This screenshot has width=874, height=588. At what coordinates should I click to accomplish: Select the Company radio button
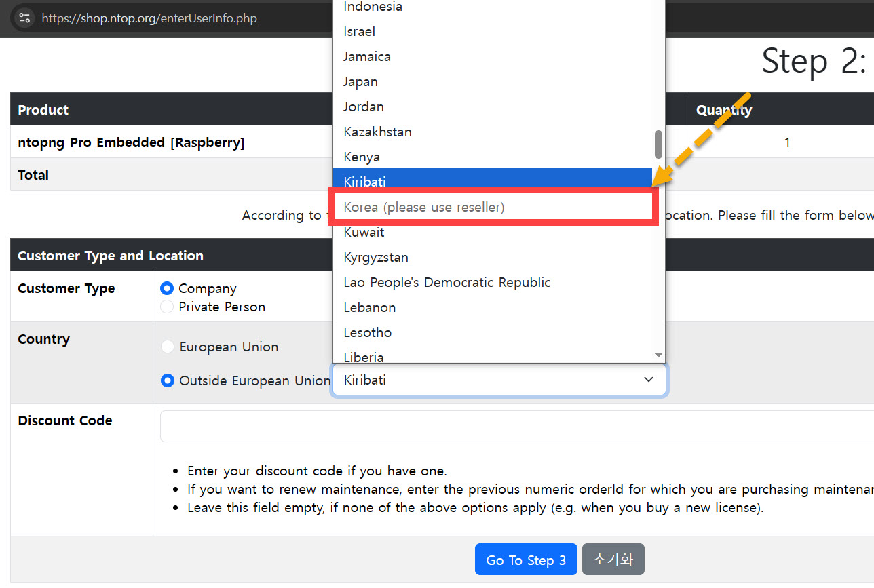[167, 288]
